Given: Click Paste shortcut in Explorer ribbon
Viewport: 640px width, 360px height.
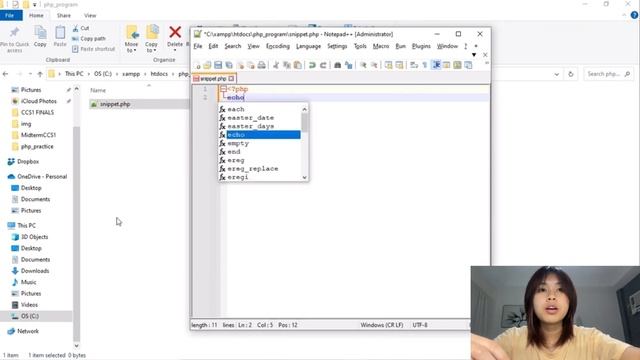Looking at the screenshot, I should (93, 49).
